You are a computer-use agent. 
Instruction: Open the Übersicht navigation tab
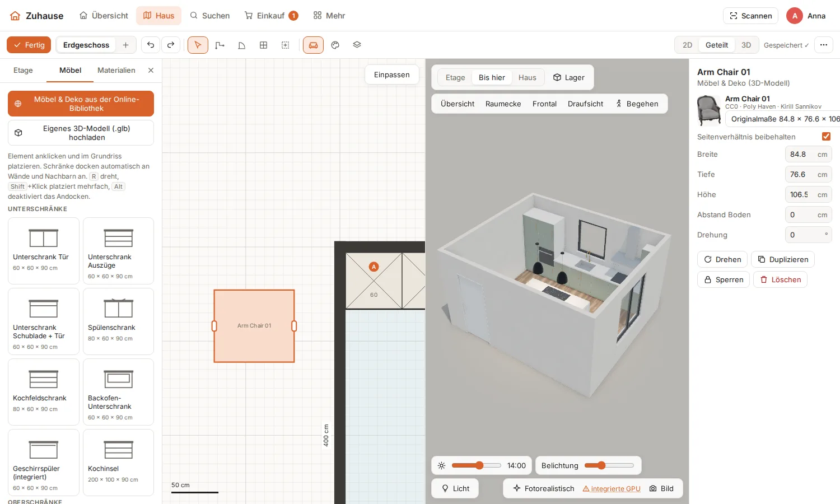tap(104, 16)
